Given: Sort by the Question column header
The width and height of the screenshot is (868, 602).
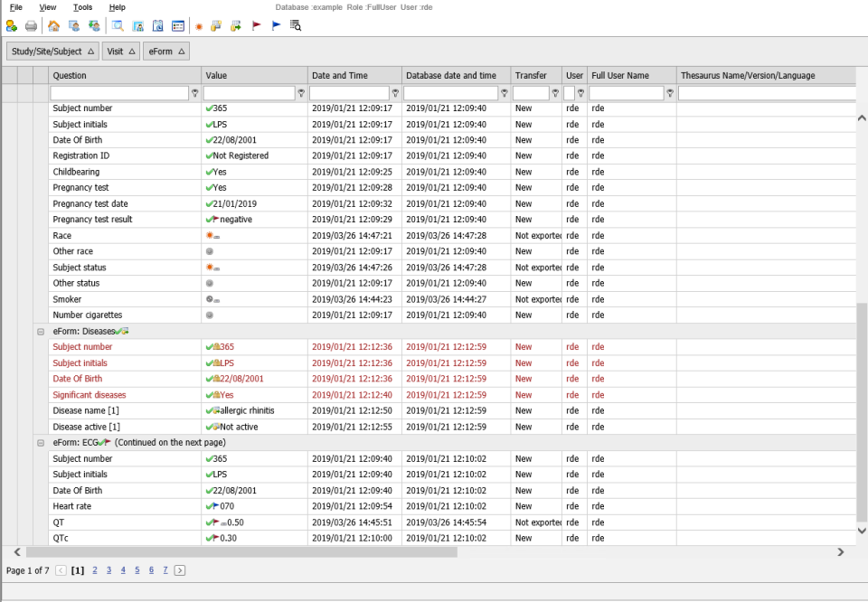Looking at the screenshot, I should tap(125, 75).
